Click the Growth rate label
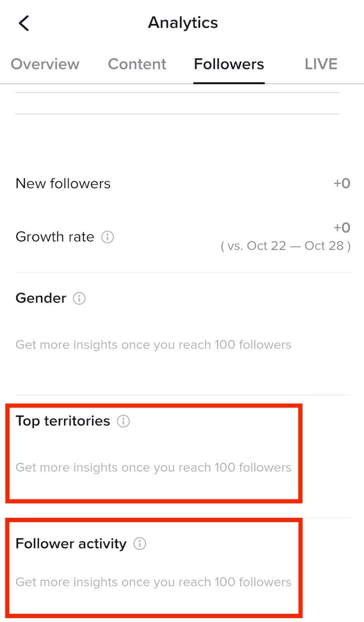This screenshot has width=364, height=622. click(55, 237)
